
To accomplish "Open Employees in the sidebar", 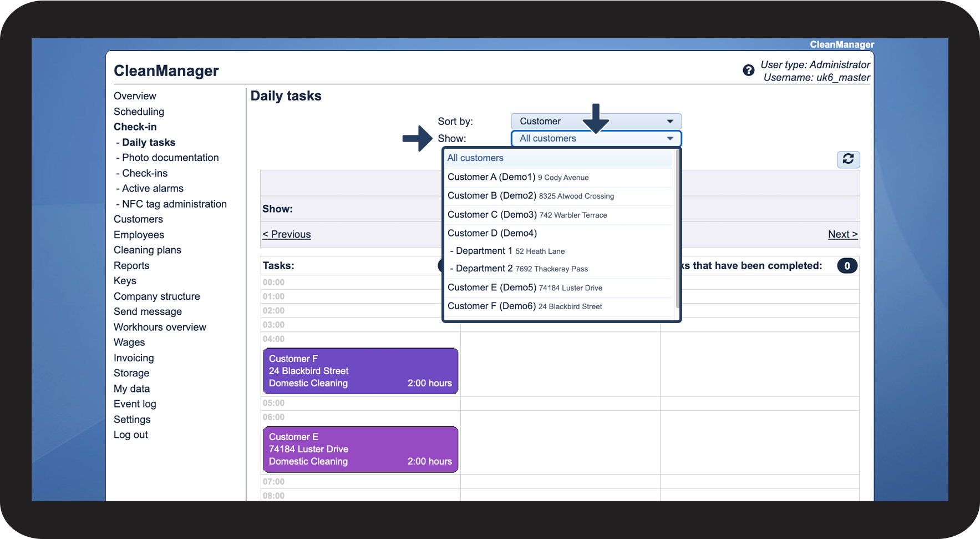I will pyautogui.click(x=139, y=235).
